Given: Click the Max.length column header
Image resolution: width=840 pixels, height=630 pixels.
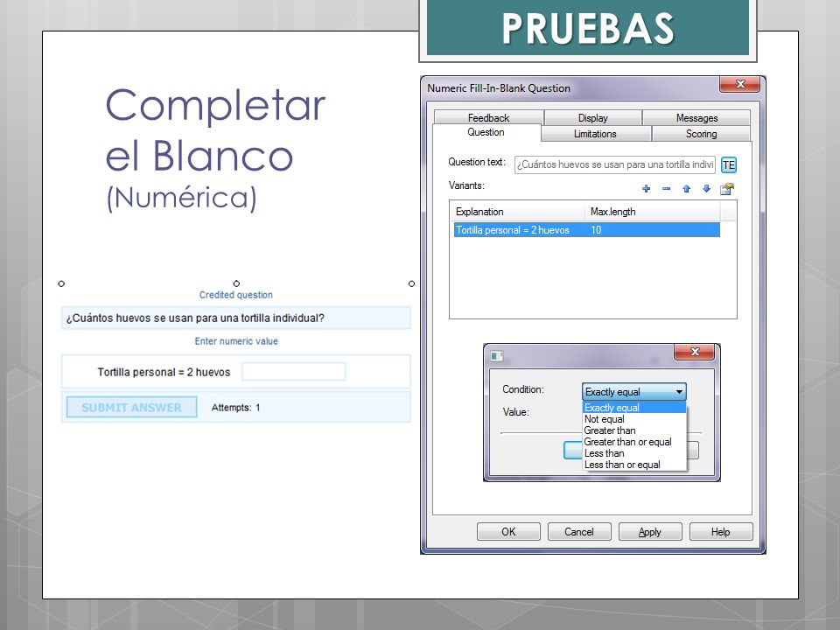Looking at the screenshot, I should pyautogui.click(x=652, y=212).
